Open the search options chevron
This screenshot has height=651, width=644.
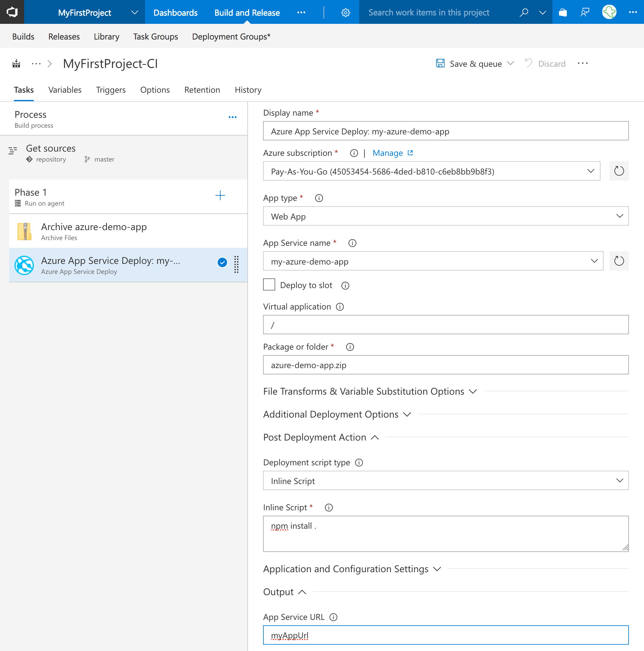point(543,12)
